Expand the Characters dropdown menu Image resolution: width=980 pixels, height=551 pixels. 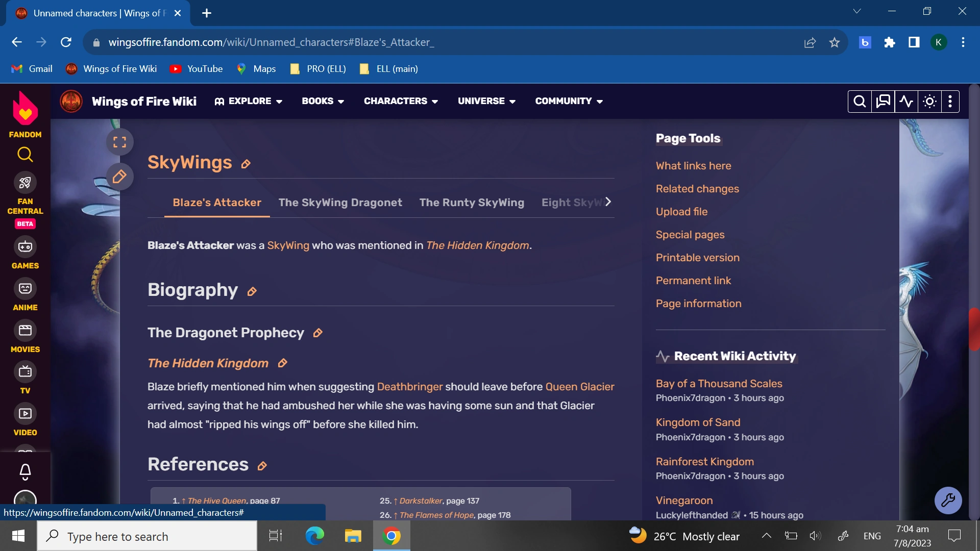(x=401, y=101)
